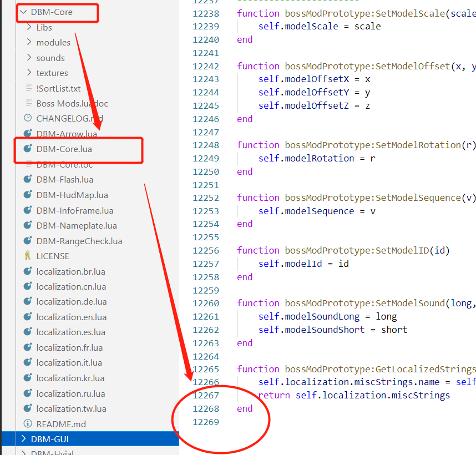Image resolution: width=476 pixels, height=455 pixels.
Task: Click the key icon next to LICENSE
Action: pyautogui.click(x=28, y=256)
